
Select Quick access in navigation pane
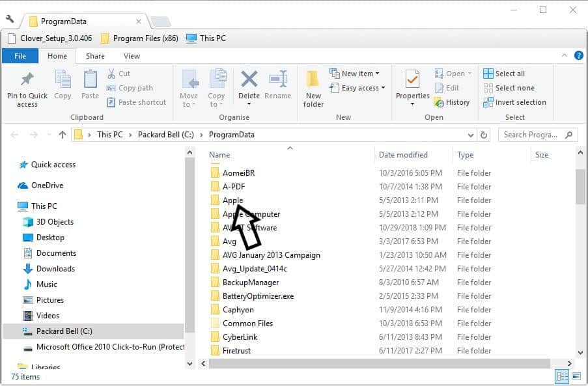[x=48, y=165]
